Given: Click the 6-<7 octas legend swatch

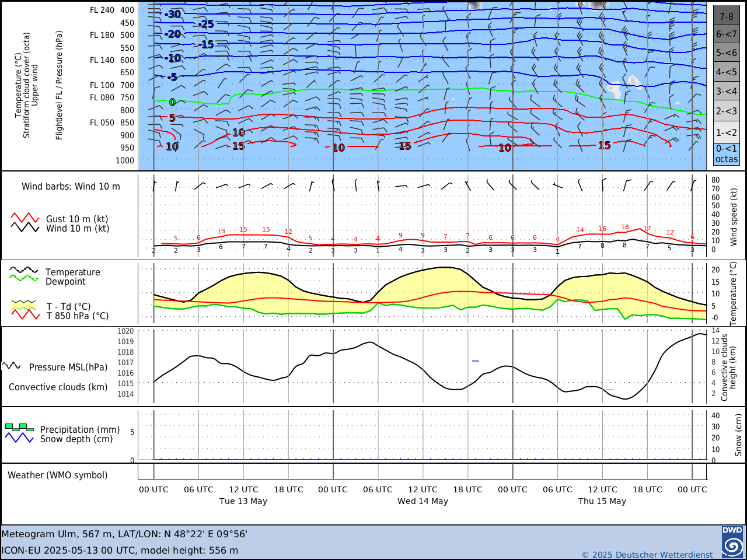Looking at the screenshot, I should (727, 34).
